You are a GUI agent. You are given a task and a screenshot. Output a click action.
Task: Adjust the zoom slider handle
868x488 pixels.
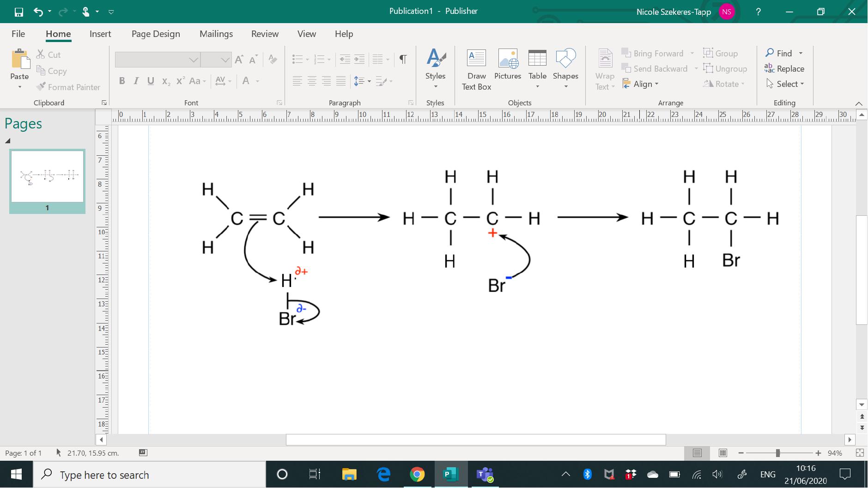pyautogui.click(x=778, y=453)
